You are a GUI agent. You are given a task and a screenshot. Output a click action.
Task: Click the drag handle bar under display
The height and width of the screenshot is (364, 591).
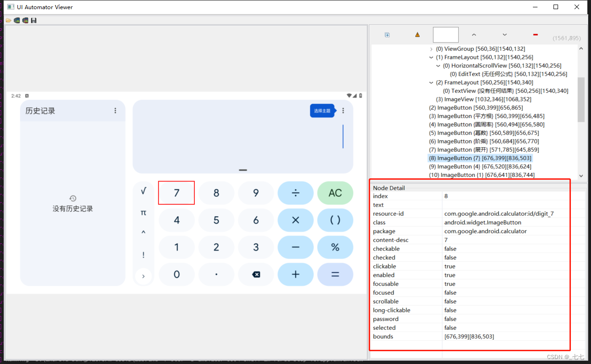coord(243,170)
